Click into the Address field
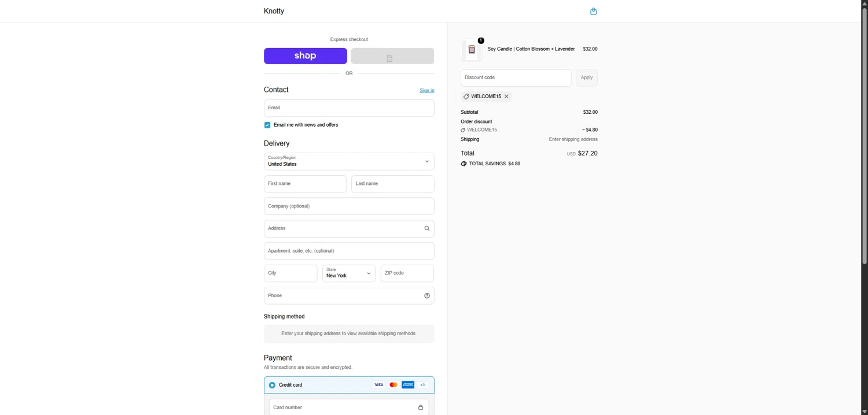Image resolution: width=868 pixels, height=415 pixels. (x=349, y=228)
